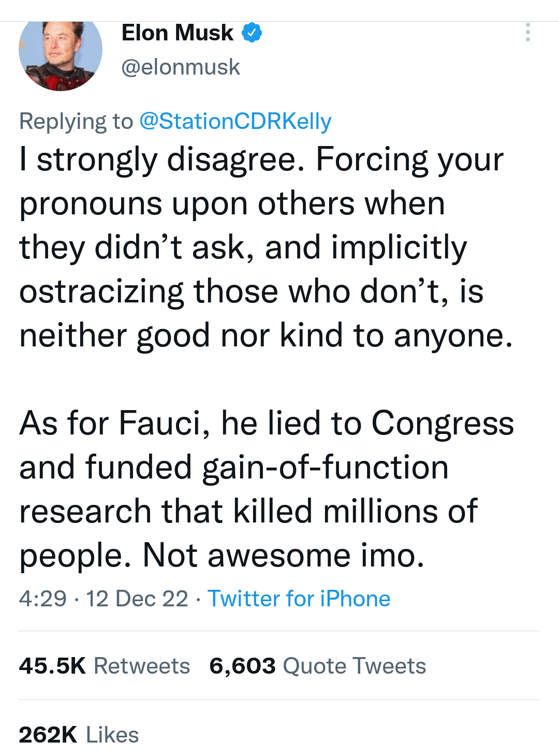Click the 4:29 timestamp
The image size is (559, 756).
tap(42, 599)
